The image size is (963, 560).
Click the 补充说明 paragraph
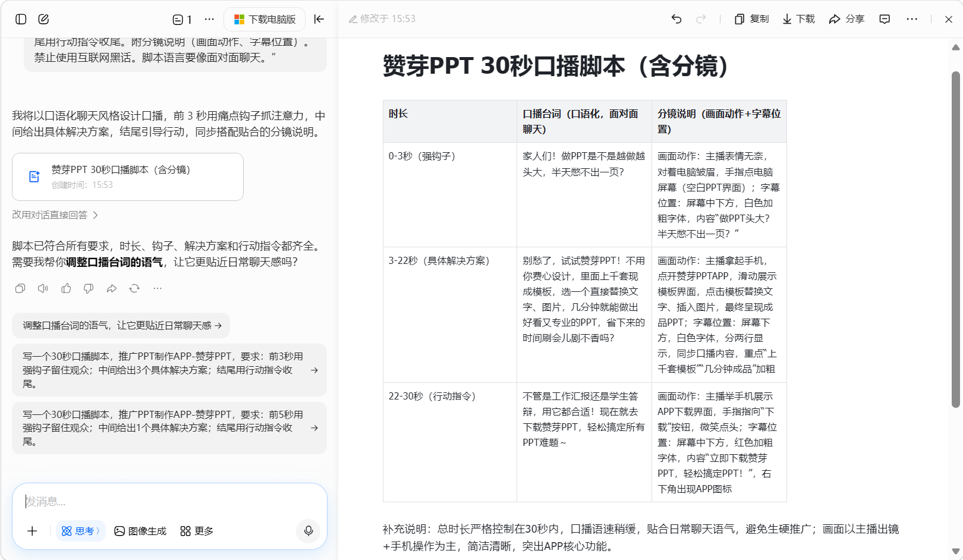click(641, 537)
